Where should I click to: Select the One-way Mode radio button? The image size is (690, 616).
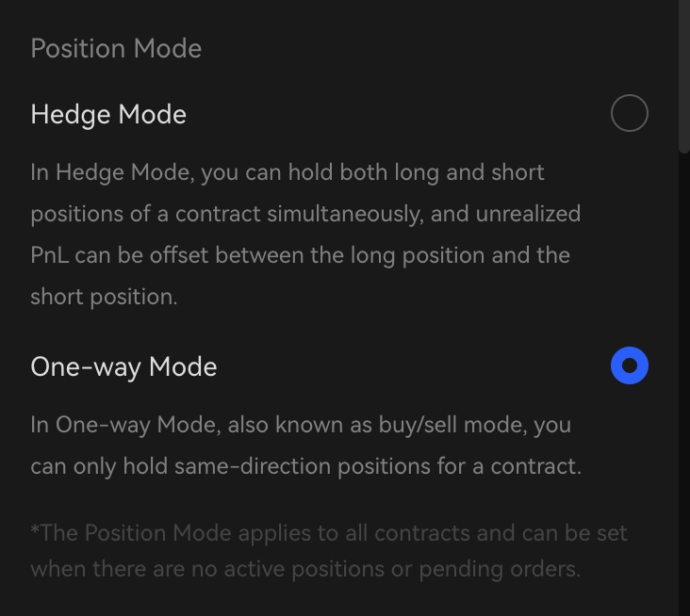pyautogui.click(x=629, y=365)
